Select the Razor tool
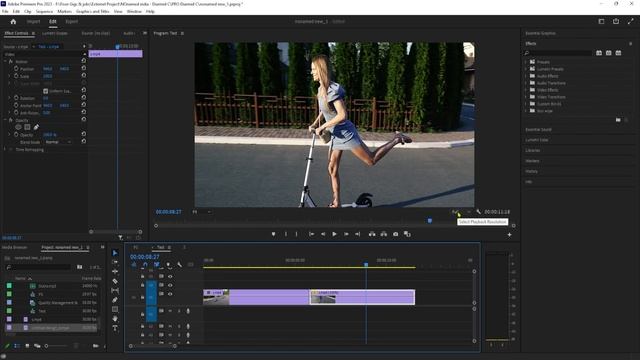Screen dimensions: 640x360 pos(115,281)
